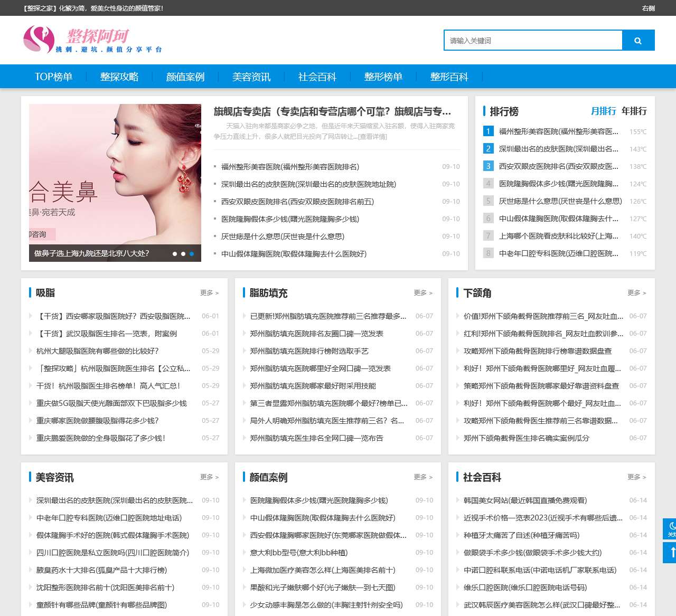Expand 更多 in the 下颌角 section
The height and width of the screenshot is (616, 676).
click(x=637, y=292)
